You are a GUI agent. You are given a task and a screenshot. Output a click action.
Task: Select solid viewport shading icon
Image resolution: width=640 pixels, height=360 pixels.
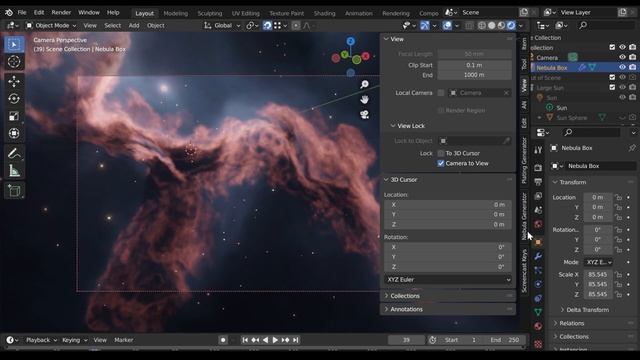[491, 25]
